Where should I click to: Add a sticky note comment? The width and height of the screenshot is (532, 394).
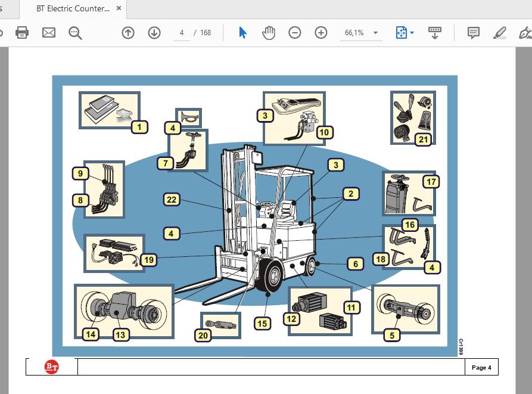(x=473, y=33)
